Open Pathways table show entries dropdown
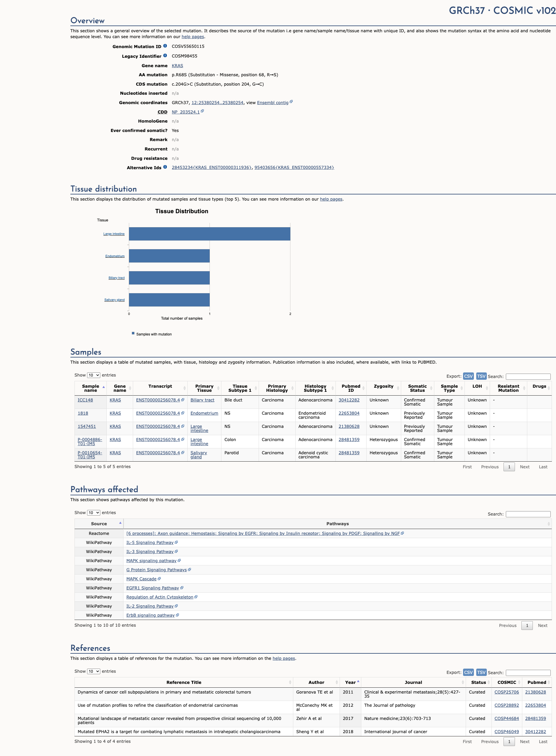The image size is (556, 756). 94,513
